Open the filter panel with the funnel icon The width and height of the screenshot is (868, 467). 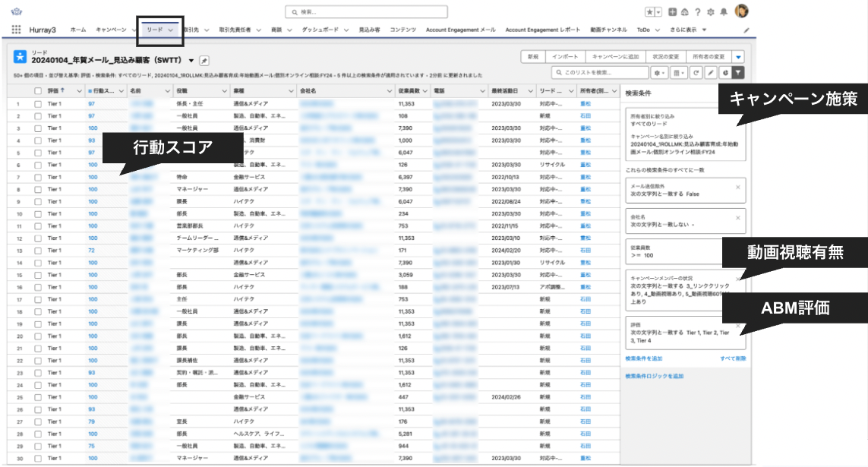point(738,74)
